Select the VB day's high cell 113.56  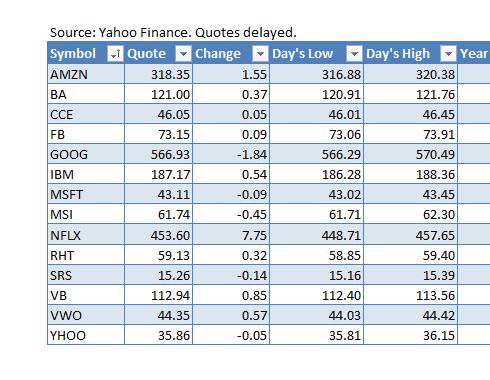click(411, 295)
